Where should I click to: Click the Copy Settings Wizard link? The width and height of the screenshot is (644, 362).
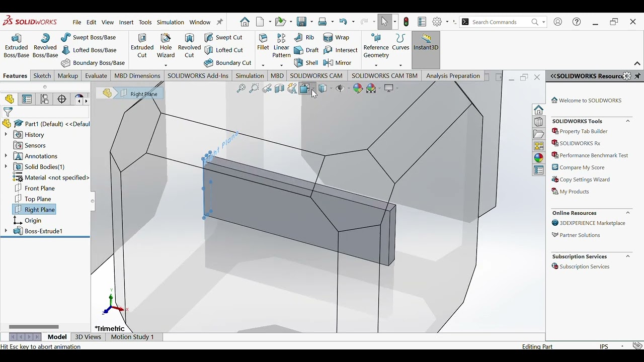[581, 179]
